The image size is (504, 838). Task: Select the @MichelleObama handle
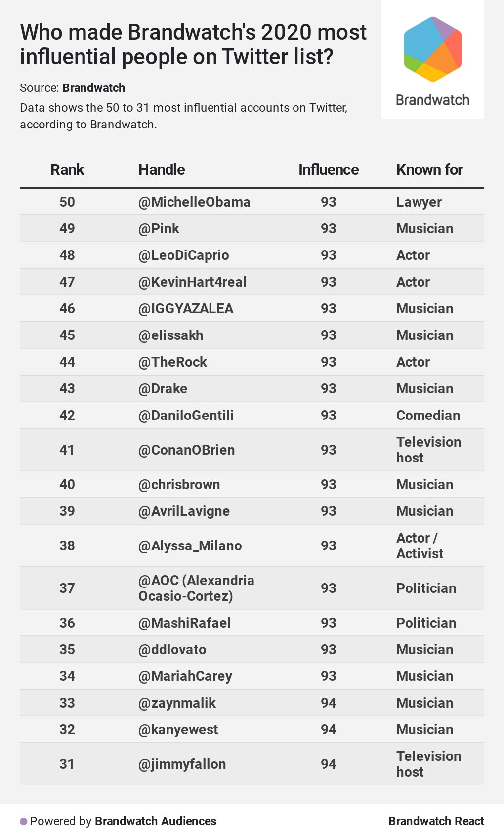[x=194, y=202]
